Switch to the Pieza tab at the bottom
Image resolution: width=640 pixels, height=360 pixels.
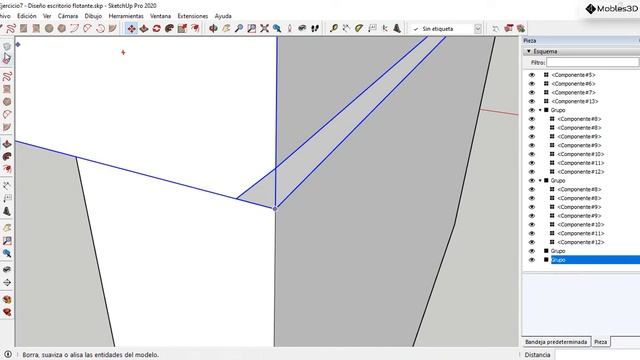[600, 342]
